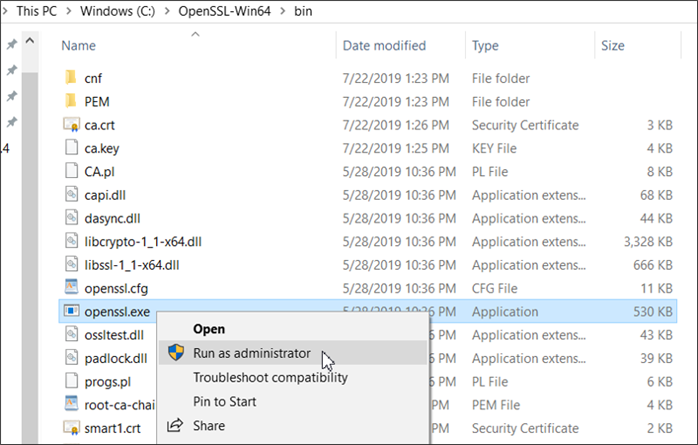Select Run as administrator
Screen dimensions: 698x445
click(x=252, y=353)
